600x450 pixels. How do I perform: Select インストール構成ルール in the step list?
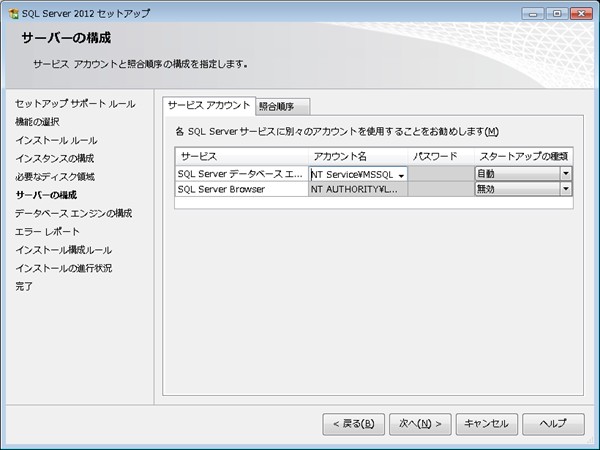coord(64,250)
